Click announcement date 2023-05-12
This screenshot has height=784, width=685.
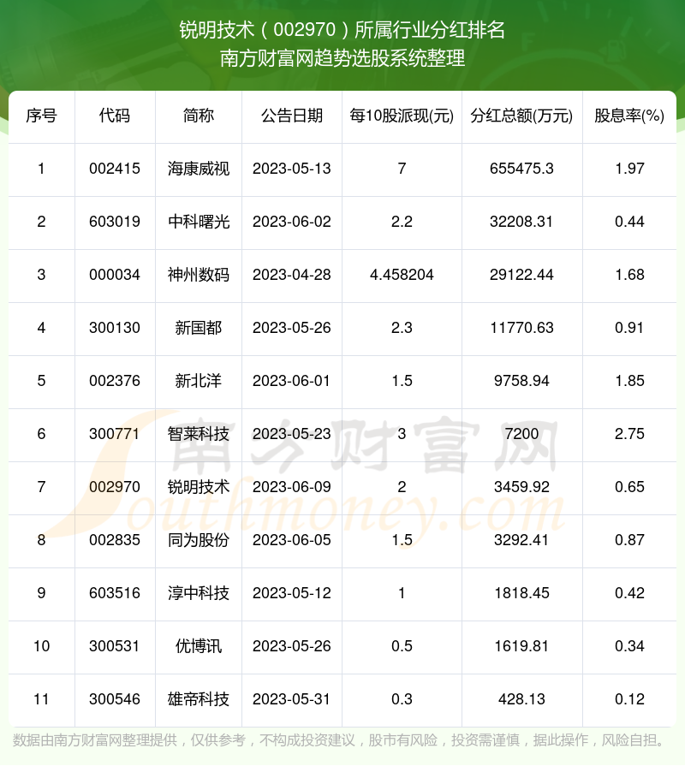(292, 592)
